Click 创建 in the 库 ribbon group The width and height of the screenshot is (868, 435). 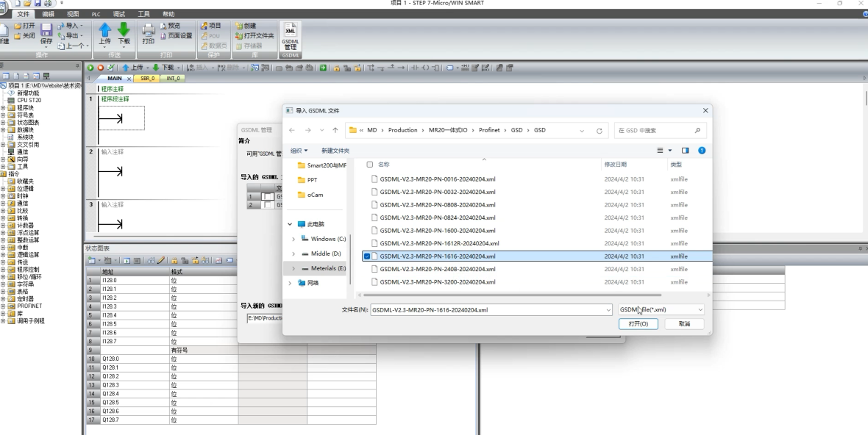(245, 26)
